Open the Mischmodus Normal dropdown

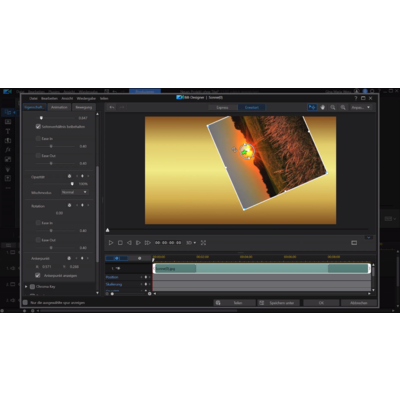tap(74, 192)
